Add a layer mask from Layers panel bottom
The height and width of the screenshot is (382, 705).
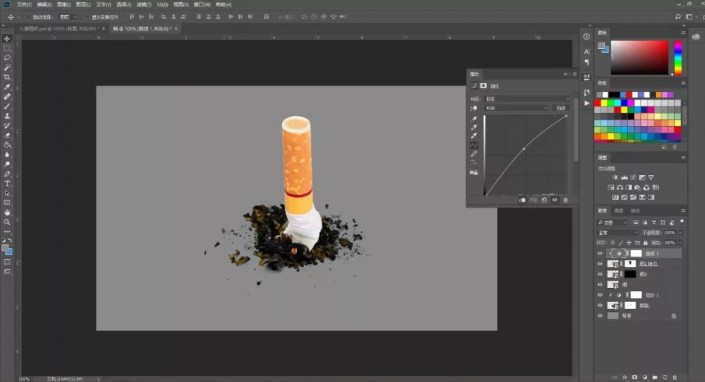point(635,378)
